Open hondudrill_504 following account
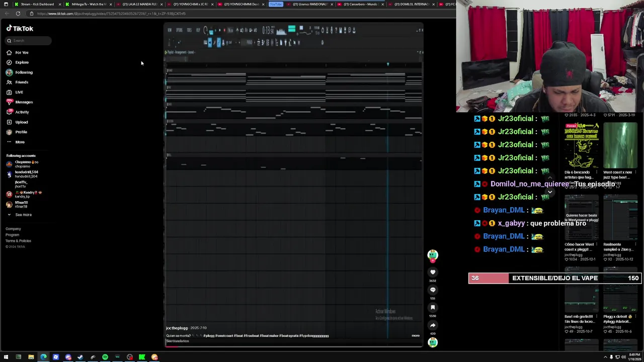The width and height of the screenshot is (644, 362). (23, 174)
